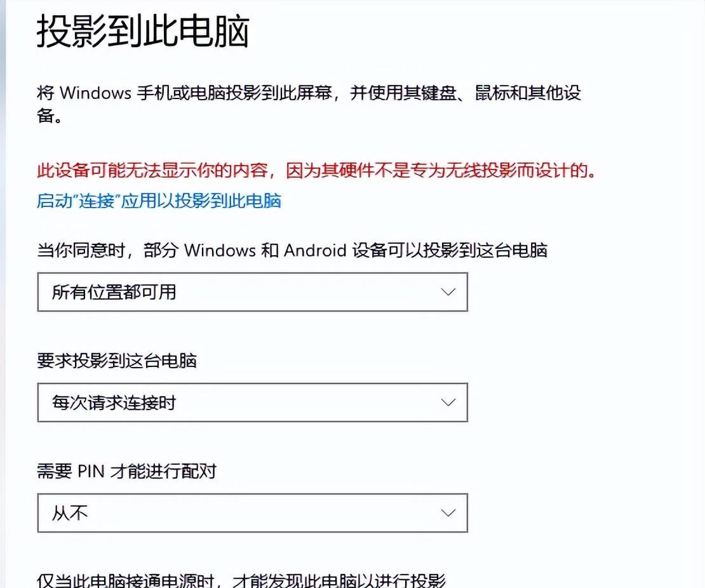Click the word "PIN" in the pairing label

click(x=91, y=471)
